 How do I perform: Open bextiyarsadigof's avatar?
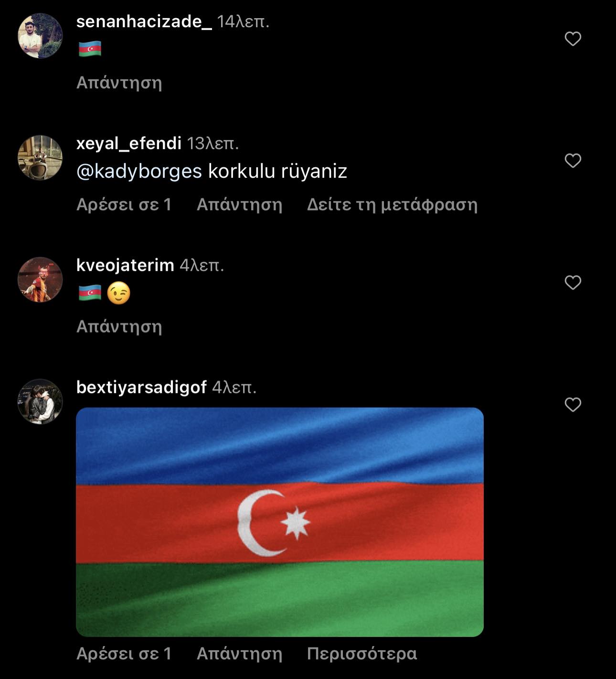tap(40, 402)
